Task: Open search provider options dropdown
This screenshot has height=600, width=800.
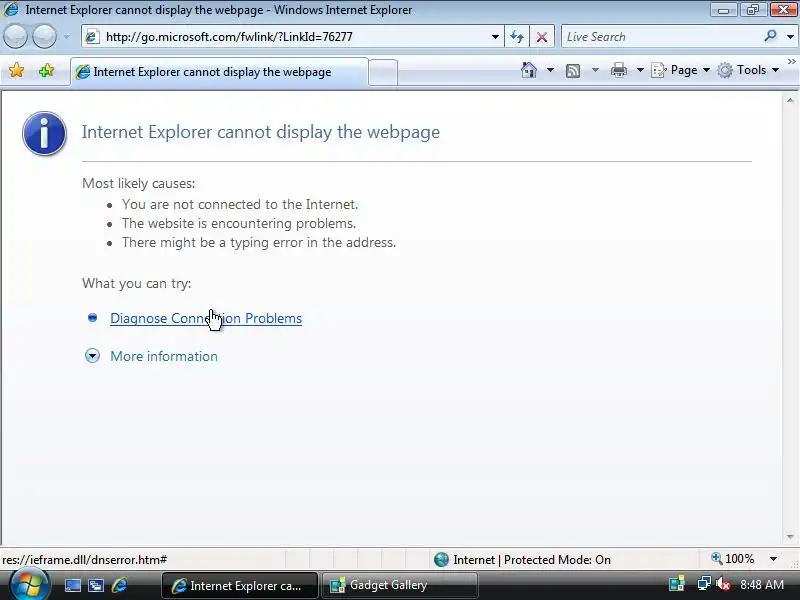Action: [x=790, y=37]
